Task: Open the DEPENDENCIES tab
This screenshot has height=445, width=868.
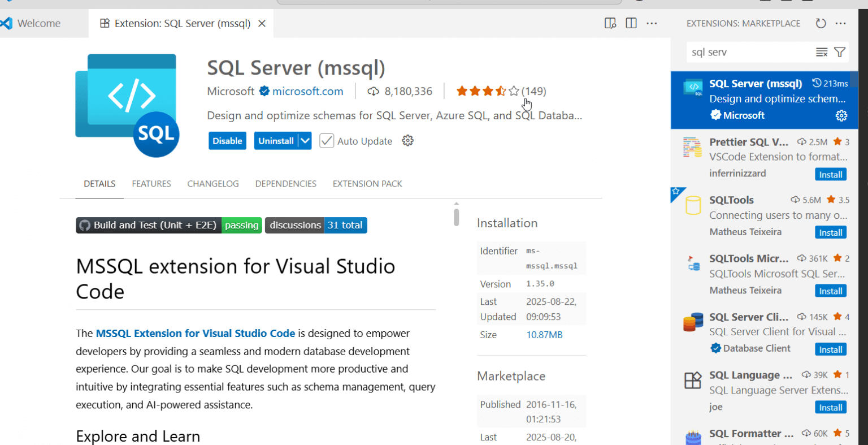Action: (285, 184)
